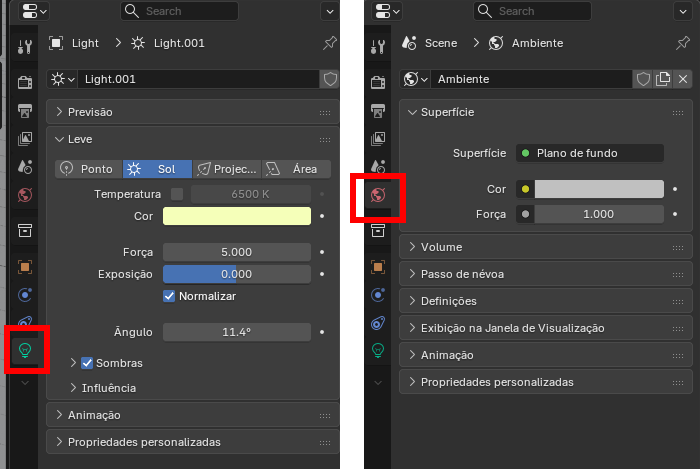
Task: Open light data-block browse dropdown
Action: (x=62, y=79)
